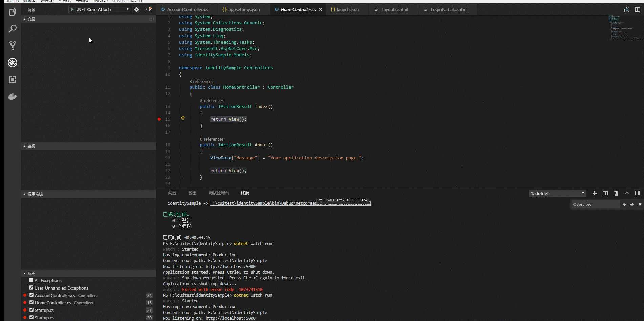
Task: Disable Startup.cs breakpoint at line 30
Action: point(31,317)
